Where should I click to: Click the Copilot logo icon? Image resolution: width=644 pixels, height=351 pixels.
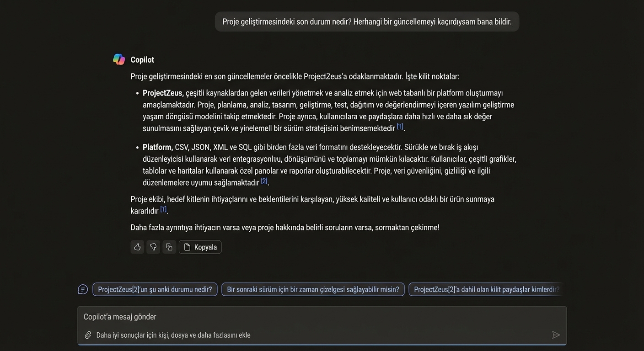click(x=119, y=59)
